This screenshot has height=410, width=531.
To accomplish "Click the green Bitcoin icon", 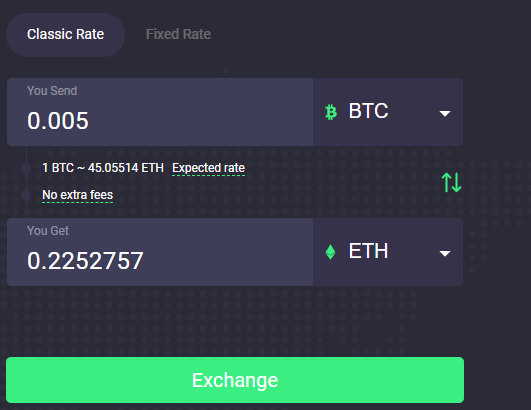I will click(x=331, y=112).
